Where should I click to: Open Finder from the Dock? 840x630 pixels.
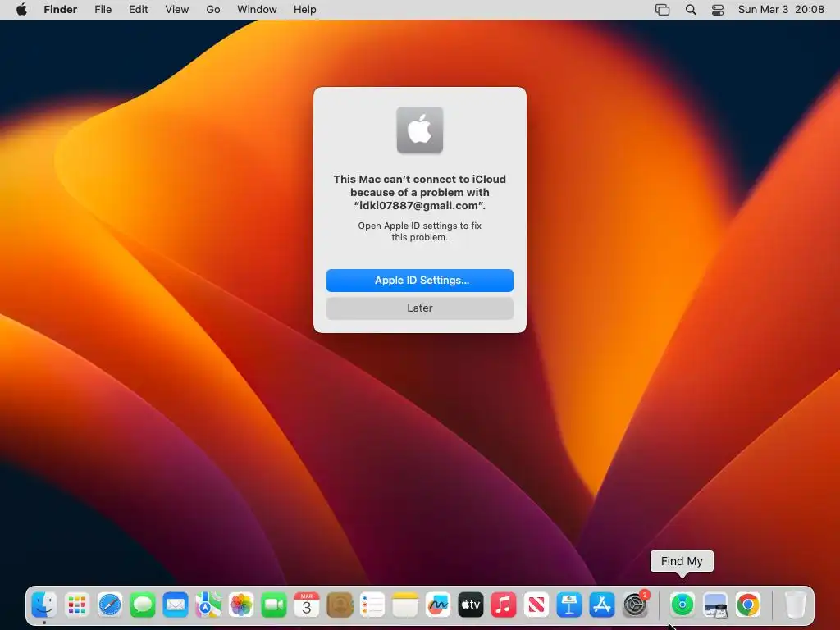click(x=44, y=605)
